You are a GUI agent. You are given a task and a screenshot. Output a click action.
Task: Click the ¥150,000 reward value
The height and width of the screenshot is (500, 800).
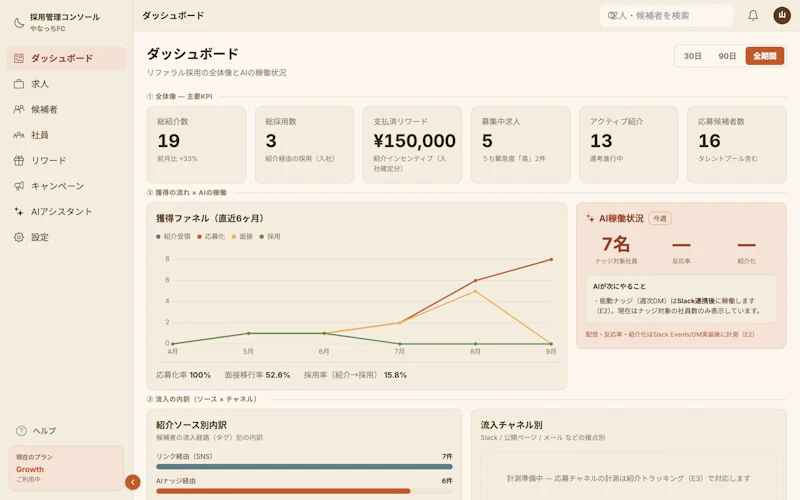[414, 141]
